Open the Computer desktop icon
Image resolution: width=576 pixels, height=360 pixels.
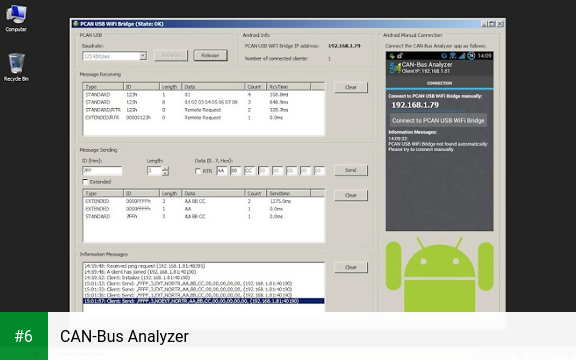16,18
